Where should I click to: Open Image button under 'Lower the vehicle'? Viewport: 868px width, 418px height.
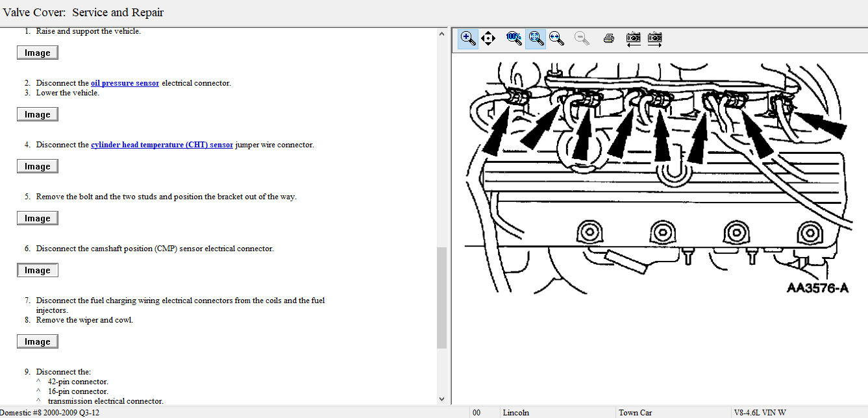38,114
